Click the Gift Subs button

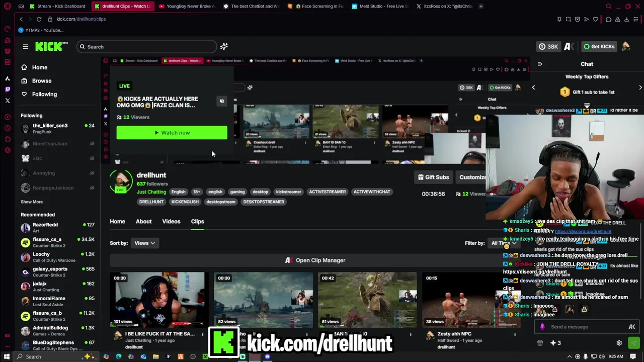[x=433, y=177]
